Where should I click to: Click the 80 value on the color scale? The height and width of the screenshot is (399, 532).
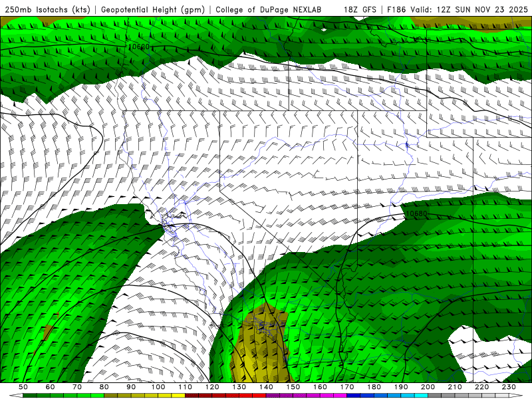pos(104,387)
